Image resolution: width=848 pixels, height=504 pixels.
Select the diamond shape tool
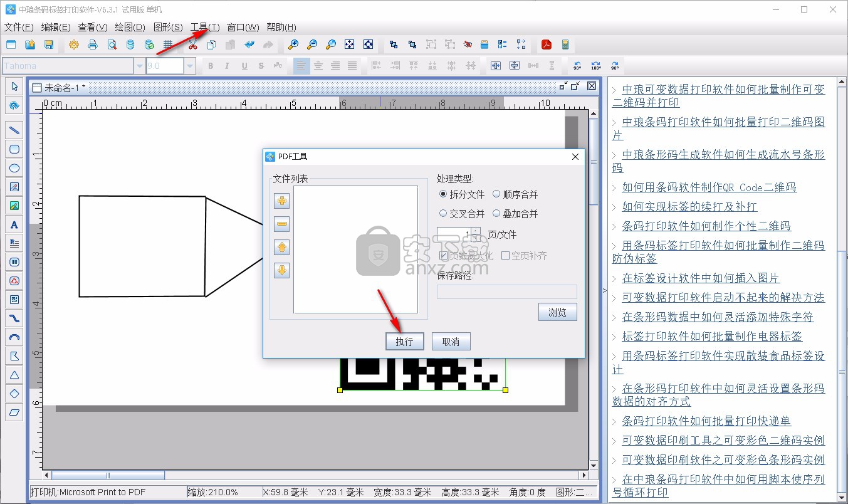[x=14, y=394]
